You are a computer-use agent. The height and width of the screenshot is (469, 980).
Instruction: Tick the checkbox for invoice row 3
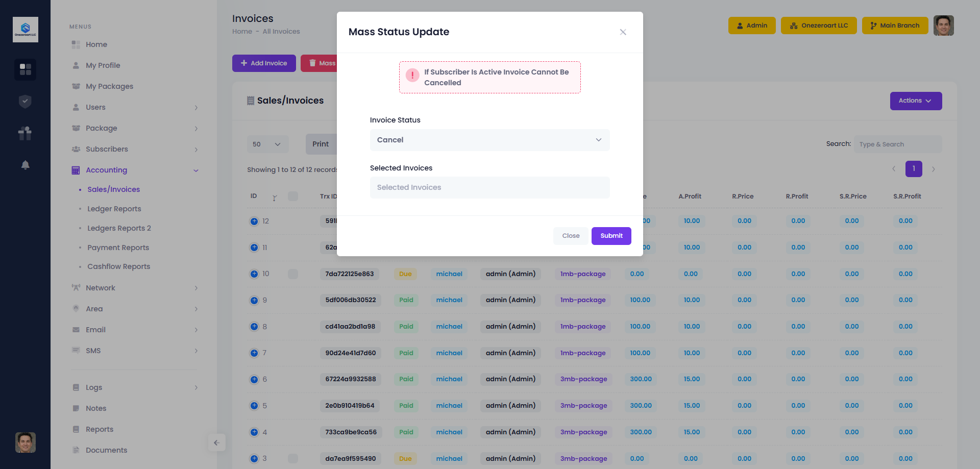[293, 458]
